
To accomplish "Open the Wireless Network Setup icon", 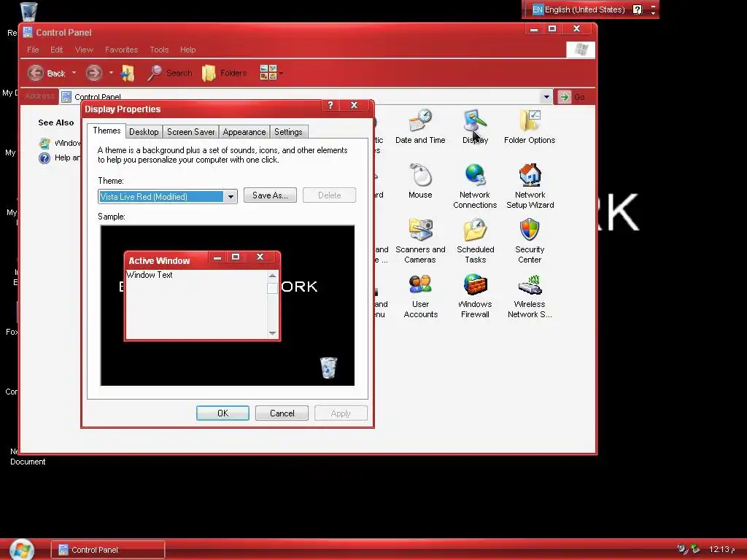I will click(530, 296).
